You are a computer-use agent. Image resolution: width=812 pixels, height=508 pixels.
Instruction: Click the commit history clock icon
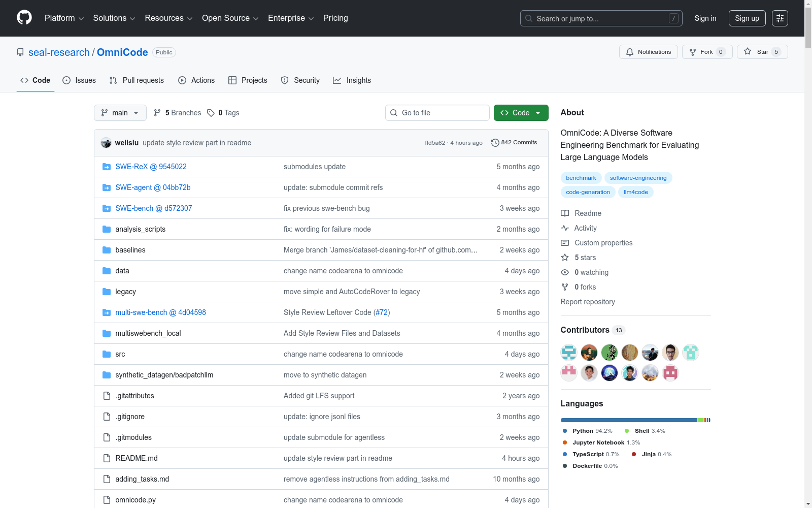pos(495,143)
